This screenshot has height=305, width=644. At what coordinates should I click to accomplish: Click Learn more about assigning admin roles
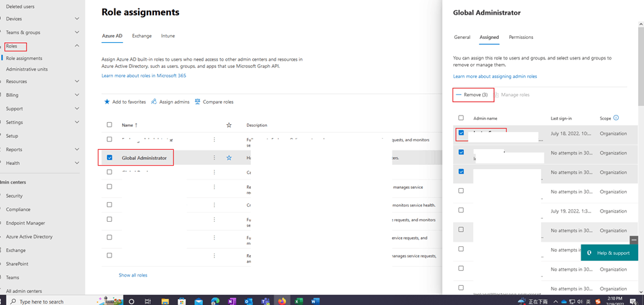pyautogui.click(x=495, y=77)
